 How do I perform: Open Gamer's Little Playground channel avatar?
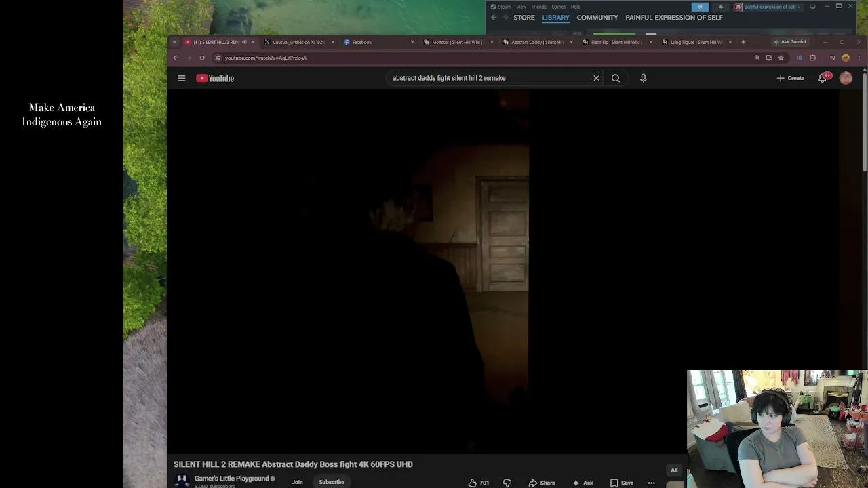click(182, 481)
